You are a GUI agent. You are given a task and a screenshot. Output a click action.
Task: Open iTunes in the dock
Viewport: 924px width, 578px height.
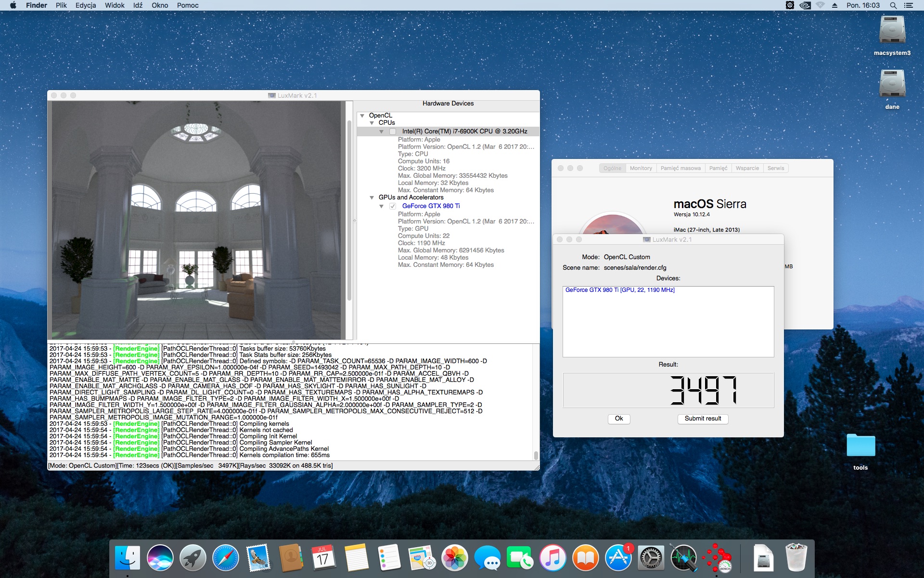point(552,558)
